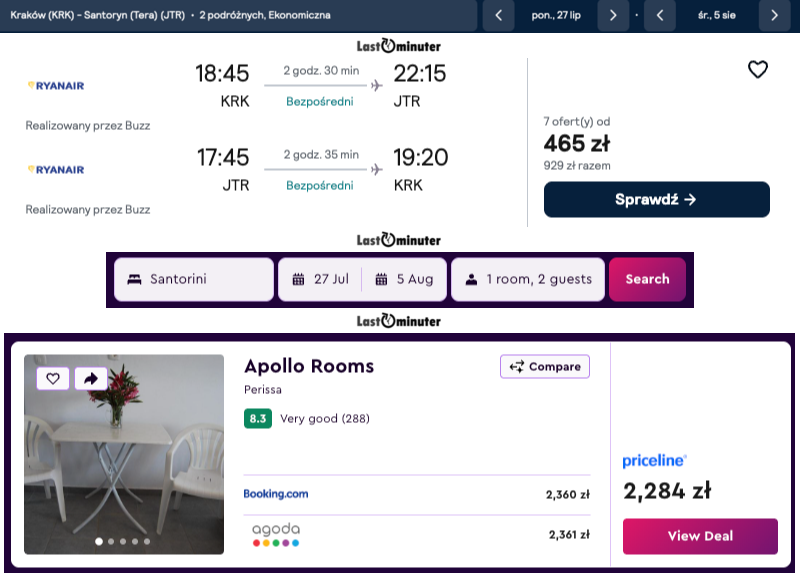Select the Agoda price offer

click(x=417, y=534)
